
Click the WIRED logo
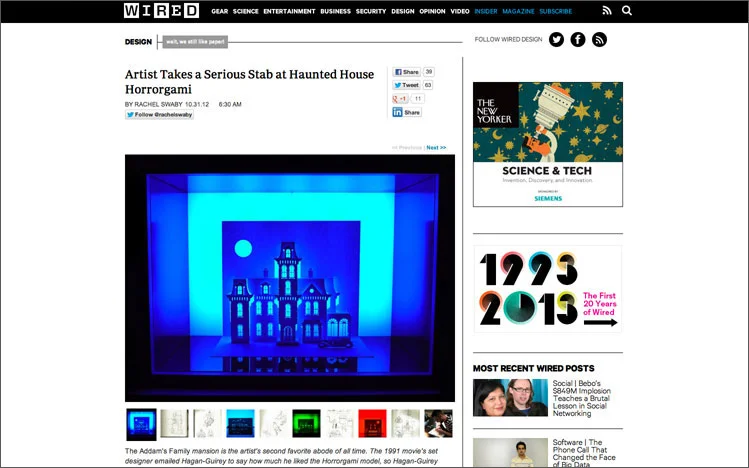pos(161,11)
